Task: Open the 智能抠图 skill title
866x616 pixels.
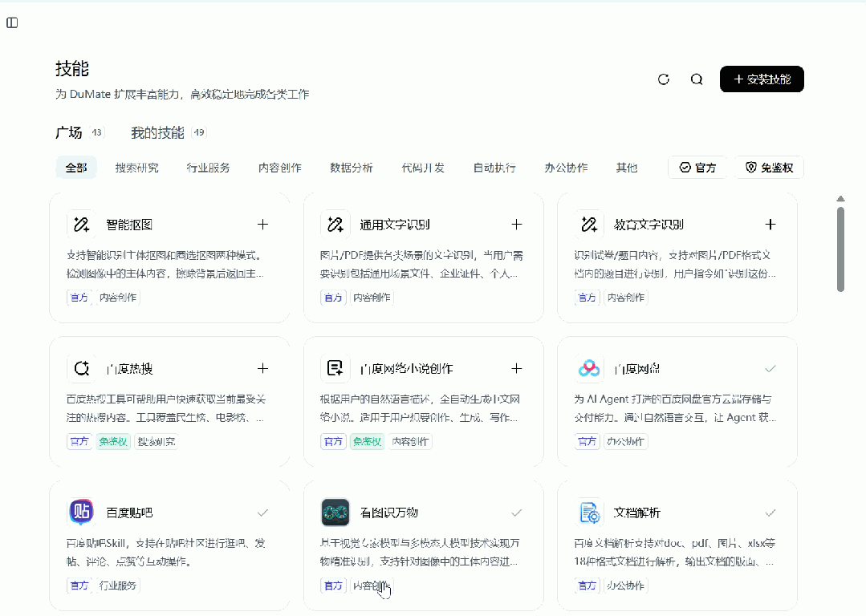Action: 129,225
